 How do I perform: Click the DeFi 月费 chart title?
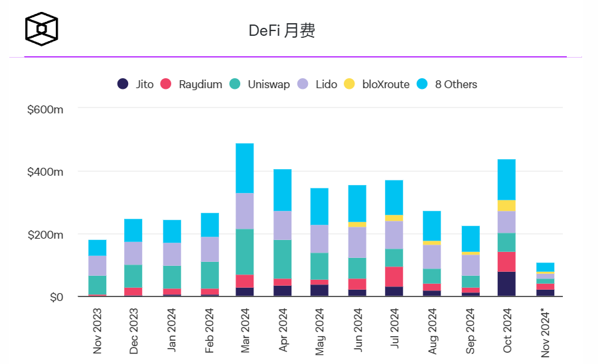(x=282, y=30)
